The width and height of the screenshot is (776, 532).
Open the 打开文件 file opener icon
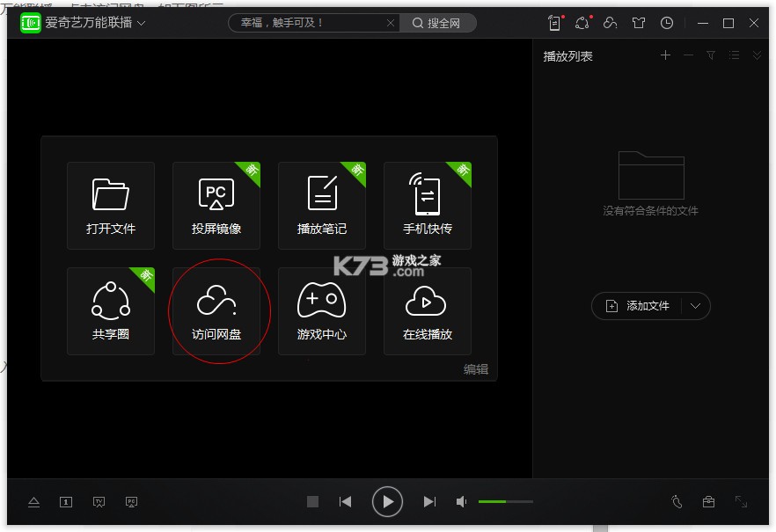click(x=111, y=205)
